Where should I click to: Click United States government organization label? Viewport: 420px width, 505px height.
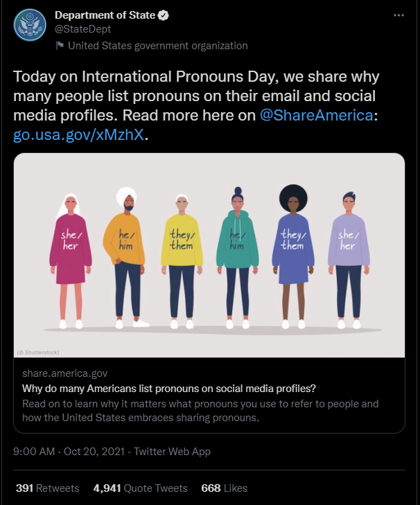pos(157,46)
